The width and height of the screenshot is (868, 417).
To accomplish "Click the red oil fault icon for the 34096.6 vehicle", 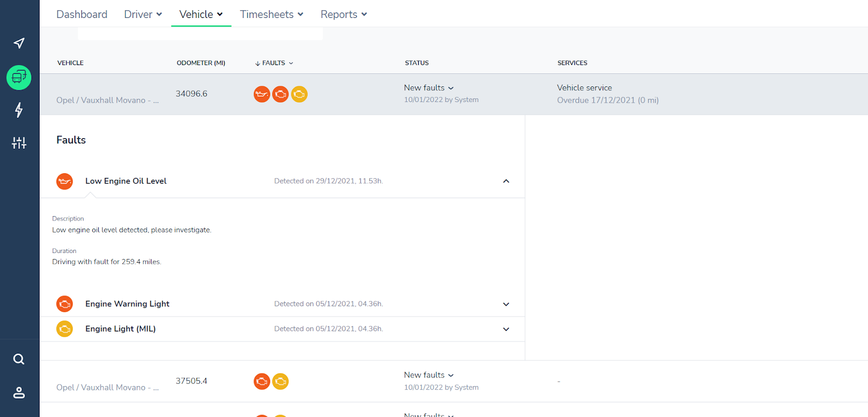I will pos(262,94).
